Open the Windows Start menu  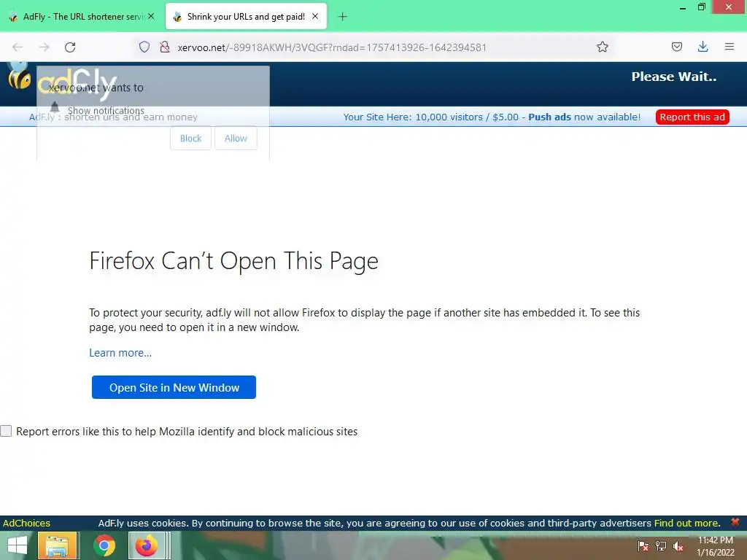pyautogui.click(x=18, y=545)
